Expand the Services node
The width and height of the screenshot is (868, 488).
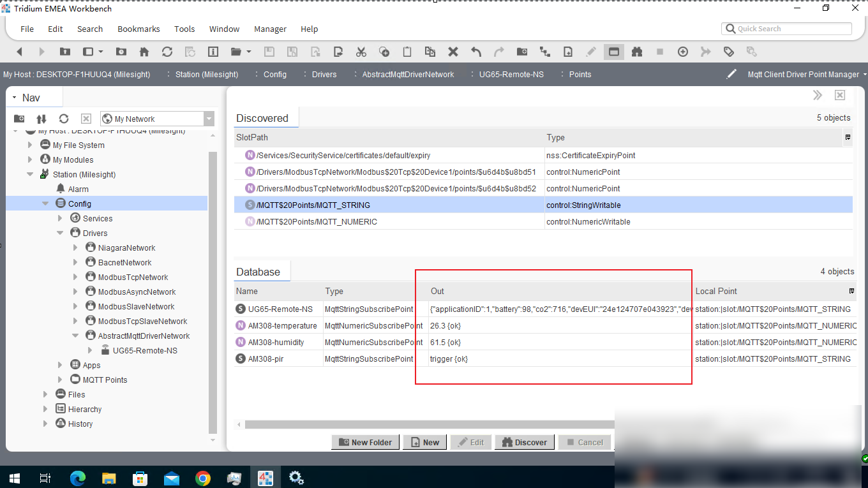click(61, 218)
